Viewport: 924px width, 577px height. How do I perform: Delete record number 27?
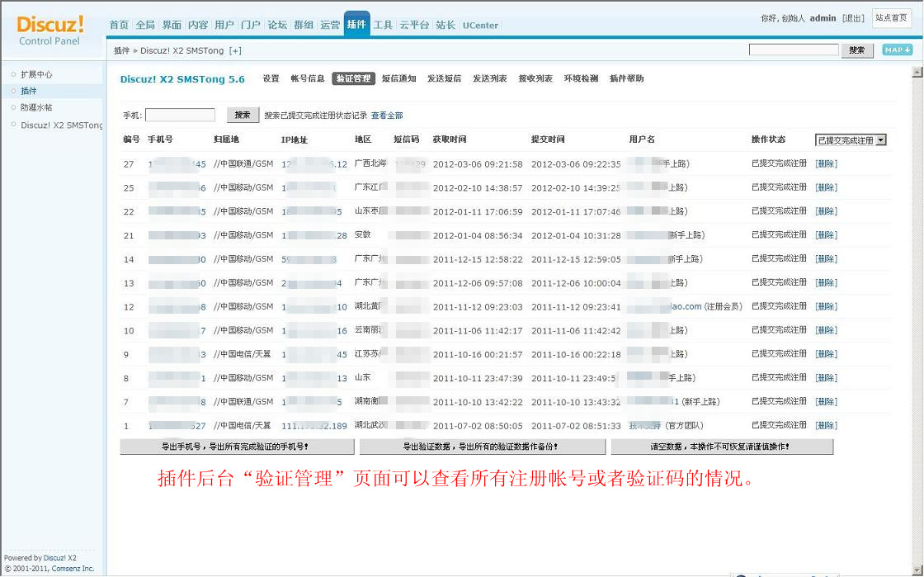coord(826,163)
